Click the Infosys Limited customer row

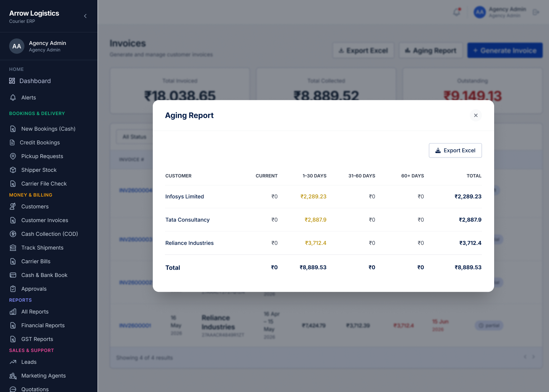point(323,197)
